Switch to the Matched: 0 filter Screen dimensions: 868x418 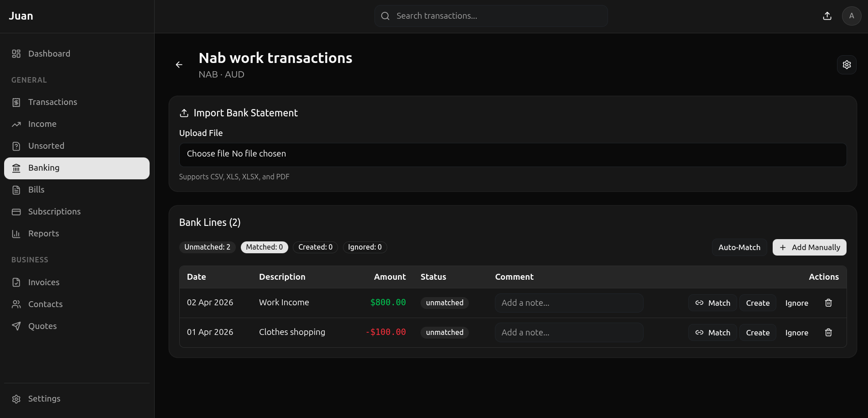[x=264, y=247]
